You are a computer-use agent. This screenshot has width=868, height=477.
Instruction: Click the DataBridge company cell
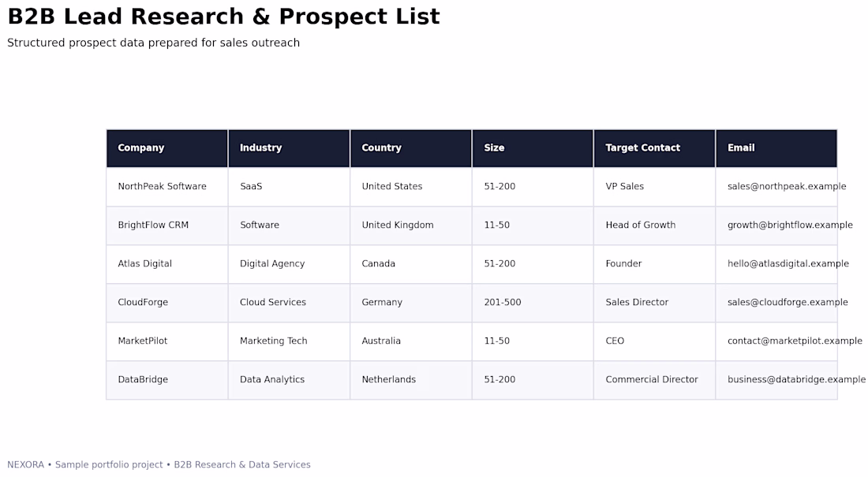tap(167, 380)
